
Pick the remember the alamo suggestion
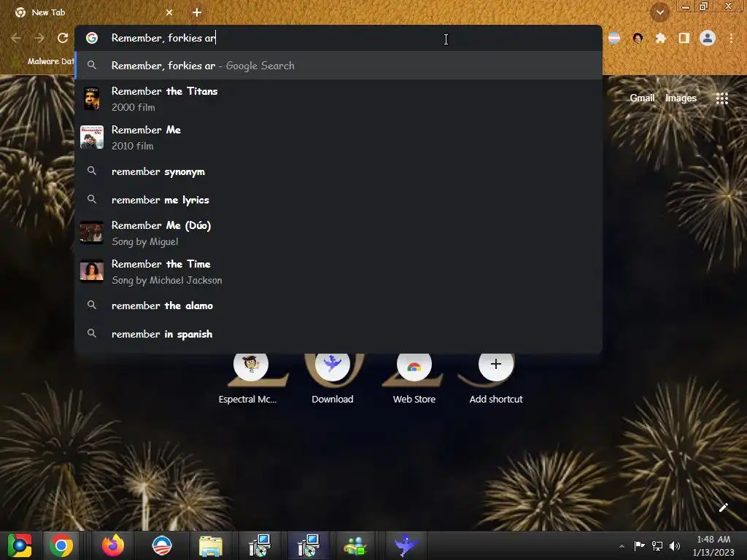pyautogui.click(x=338, y=306)
